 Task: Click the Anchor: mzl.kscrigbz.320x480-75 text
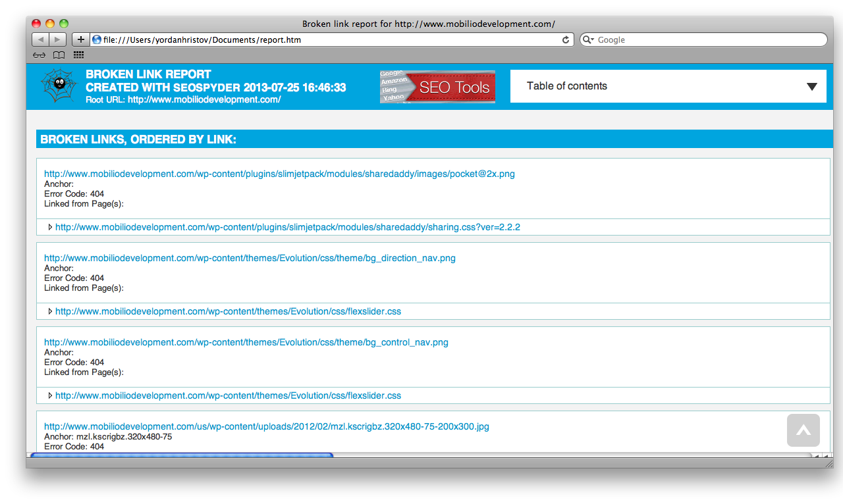[x=108, y=436]
